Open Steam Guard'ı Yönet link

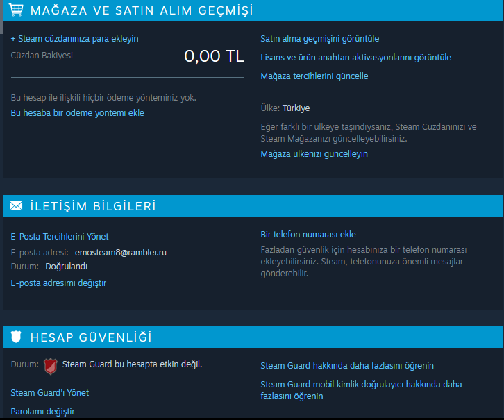(x=50, y=393)
